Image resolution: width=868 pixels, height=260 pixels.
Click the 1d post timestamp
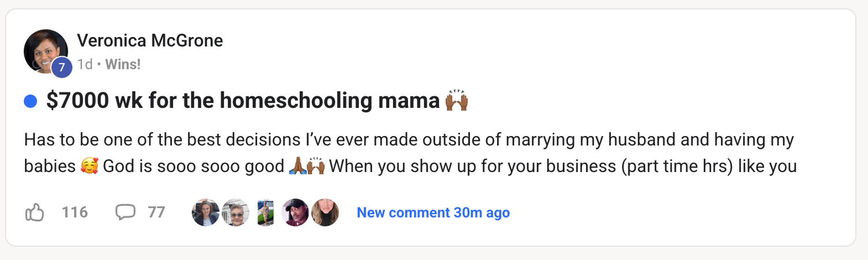click(x=84, y=64)
